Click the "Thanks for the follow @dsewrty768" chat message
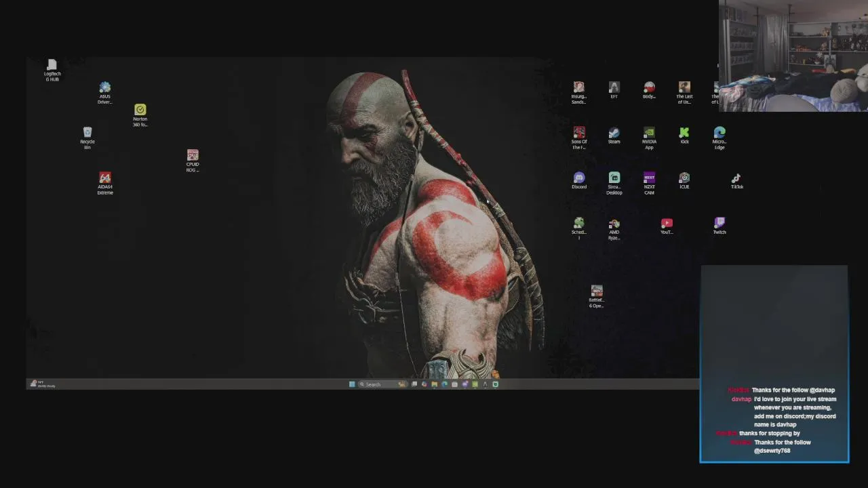Image resolution: width=868 pixels, height=488 pixels. (783, 446)
